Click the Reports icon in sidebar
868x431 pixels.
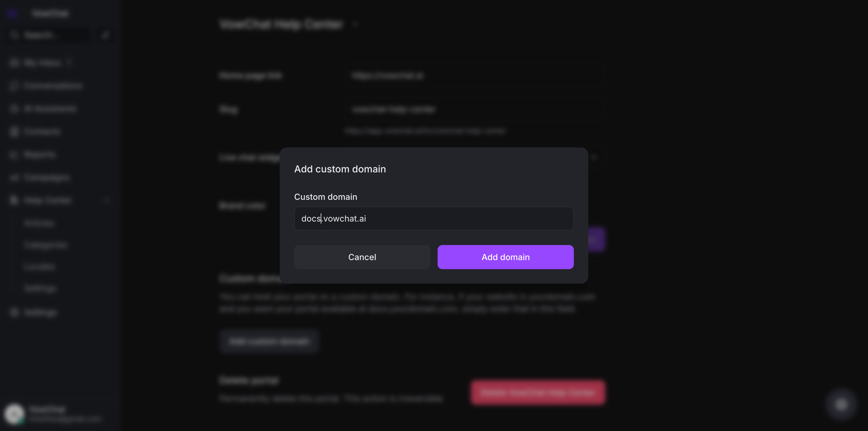click(14, 154)
